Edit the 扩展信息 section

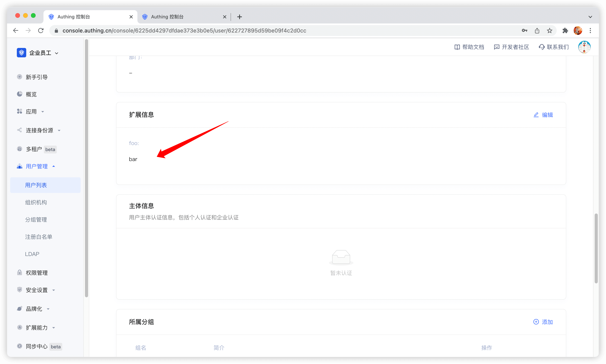click(x=543, y=115)
